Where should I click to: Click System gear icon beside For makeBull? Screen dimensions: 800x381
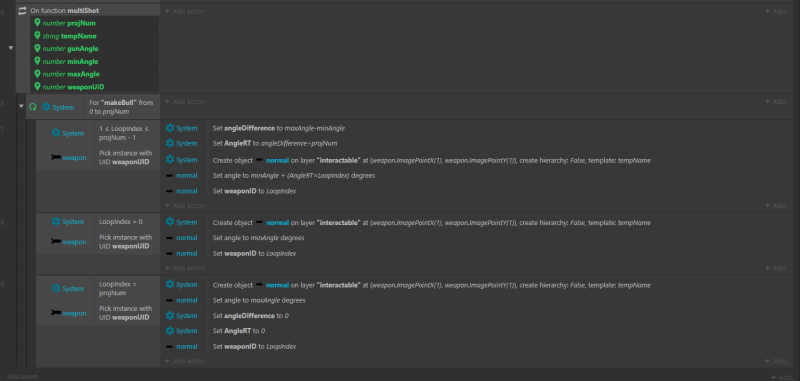click(x=46, y=107)
